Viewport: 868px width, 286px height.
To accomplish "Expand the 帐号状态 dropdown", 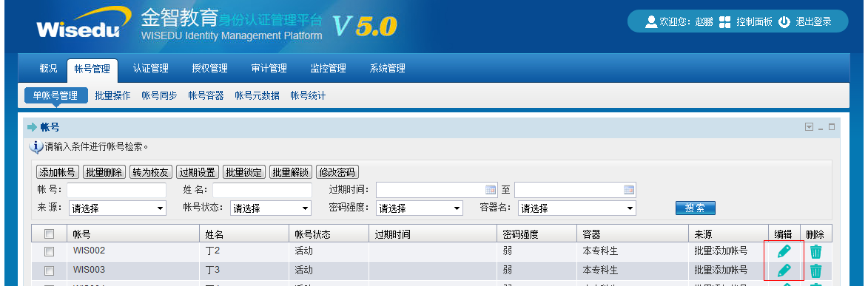I will 270,208.
